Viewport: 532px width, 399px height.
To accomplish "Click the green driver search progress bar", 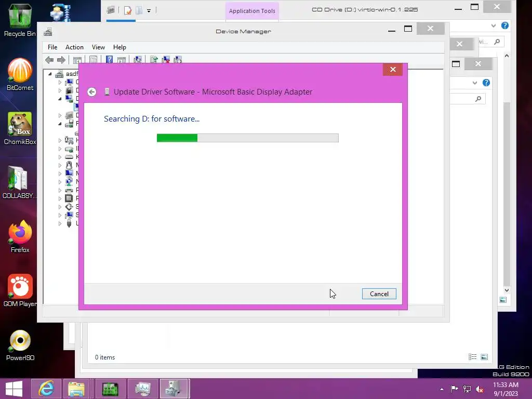I will pos(247,138).
